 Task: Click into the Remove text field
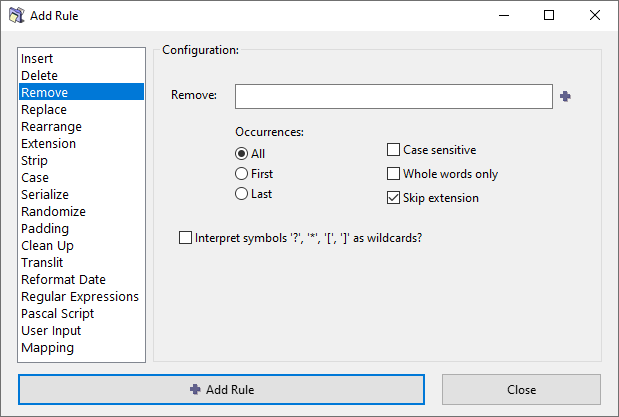click(x=393, y=96)
